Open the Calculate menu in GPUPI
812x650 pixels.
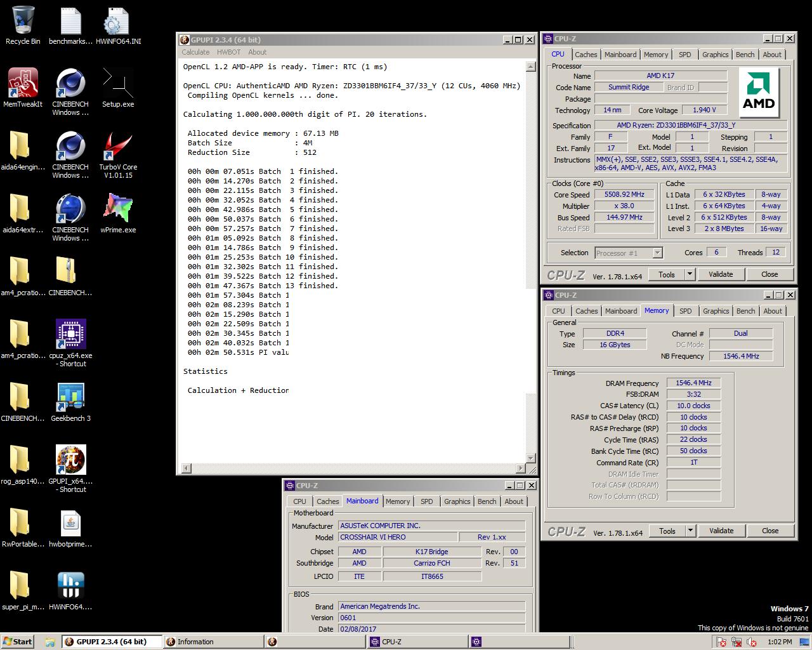click(x=195, y=52)
